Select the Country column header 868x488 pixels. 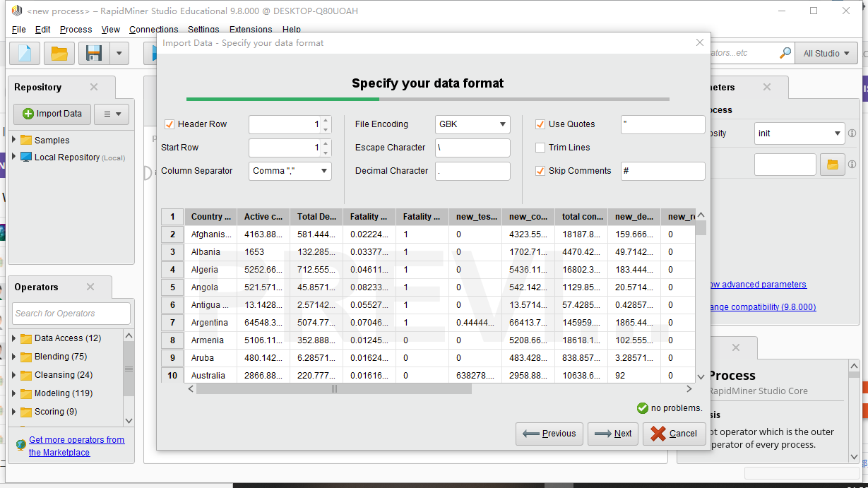point(210,217)
